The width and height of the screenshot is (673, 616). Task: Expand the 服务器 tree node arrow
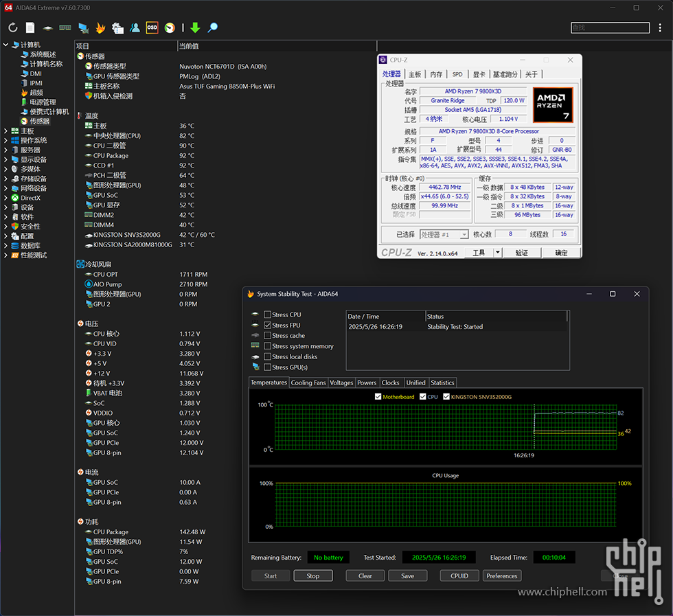5,150
